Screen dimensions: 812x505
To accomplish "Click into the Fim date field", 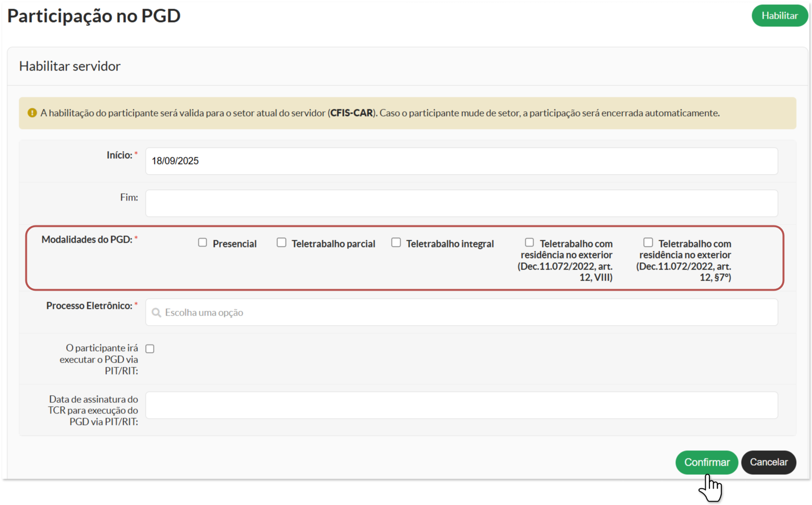I will coord(461,203).
